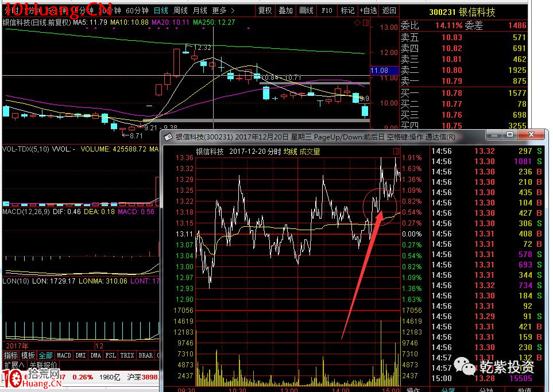Add stock to watchlist with +自选
Viewport: 553px width, 392px height.
click(x=368, y=10)
